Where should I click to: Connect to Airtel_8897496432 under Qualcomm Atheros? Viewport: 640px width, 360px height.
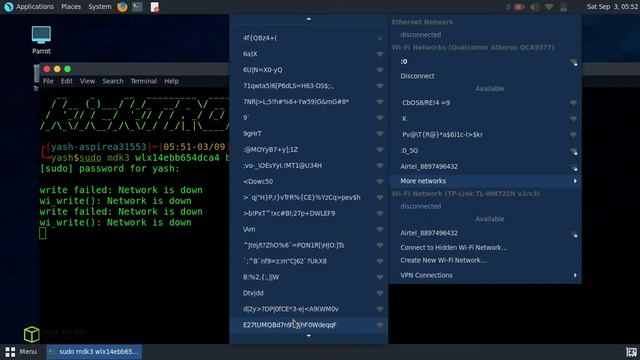pyautogui.click(x=485, y=167)
